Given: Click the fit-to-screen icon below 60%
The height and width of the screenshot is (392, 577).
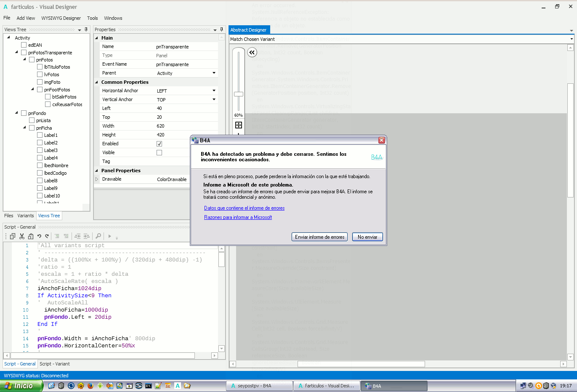Looking at the screenshot, I should click(239, 125).
